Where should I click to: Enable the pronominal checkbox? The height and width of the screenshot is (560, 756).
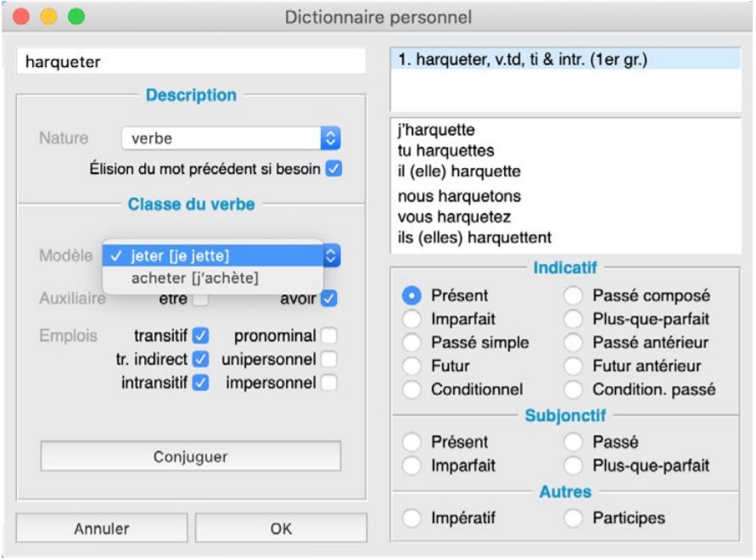click(x=328, y=336)
